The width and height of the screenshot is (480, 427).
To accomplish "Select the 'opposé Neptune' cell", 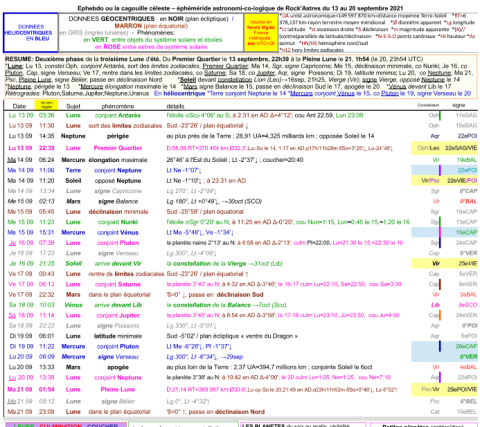I will [x=118, y=181].
